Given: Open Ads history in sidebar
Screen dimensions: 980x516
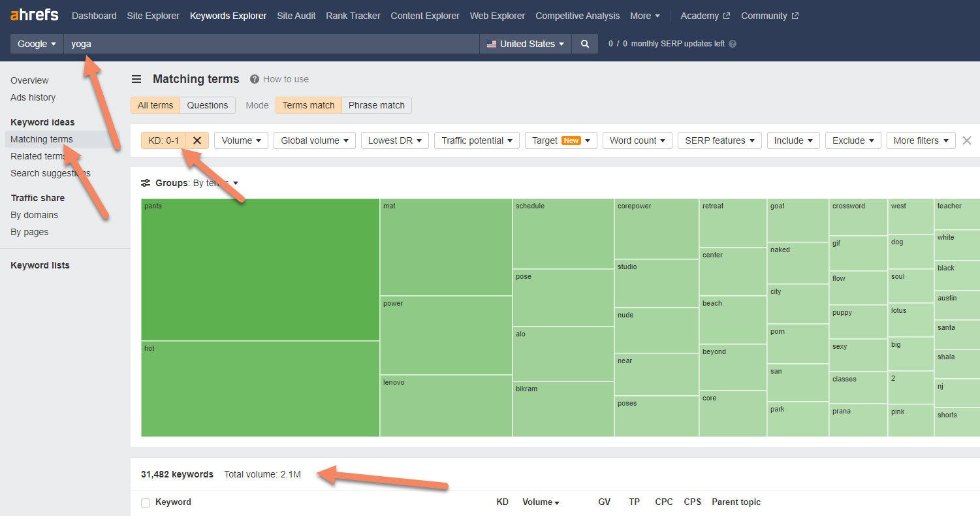Looking at the screenshot, I should 33,97.
